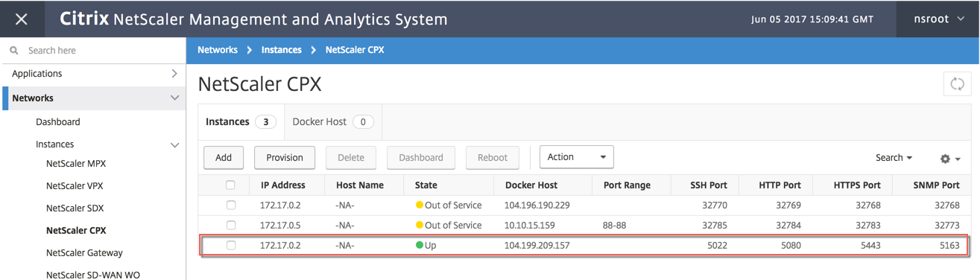
Task: Select Instances in sidebar tree
Action: coord(55,144)
